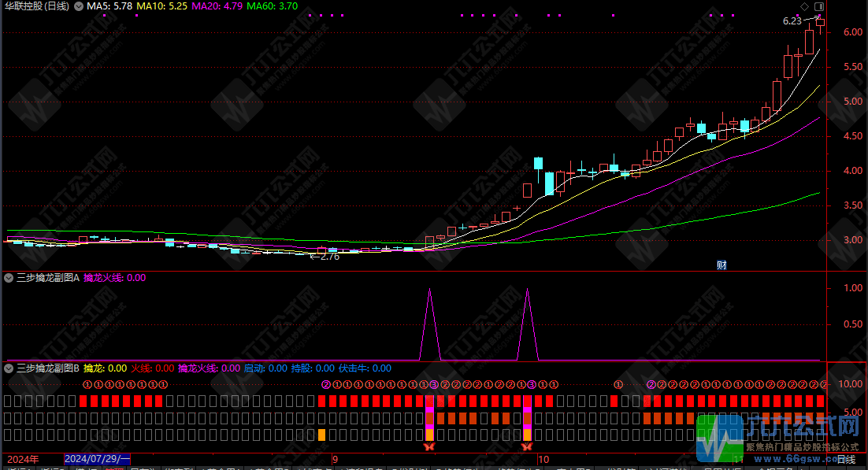Click the 财 financial marker icon
Viewport: 868px width, 470px height.
(721, 265)
